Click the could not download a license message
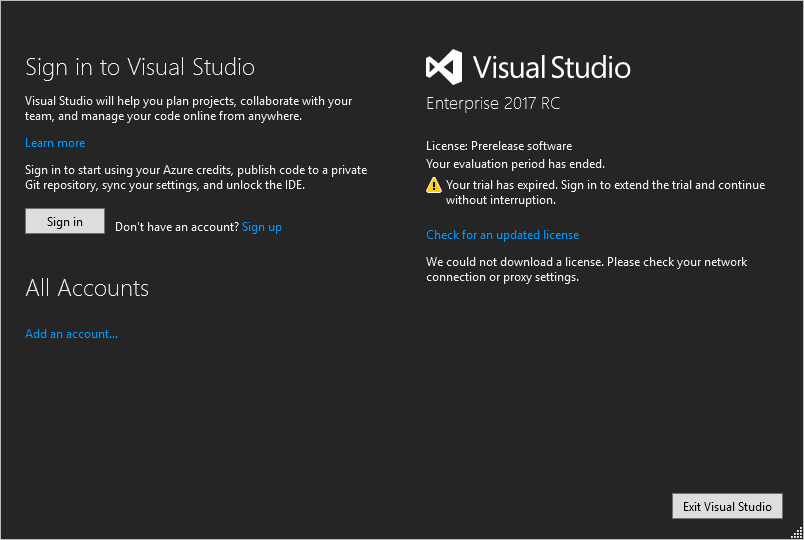Screen dimensions: 804x540 point(586,269)
